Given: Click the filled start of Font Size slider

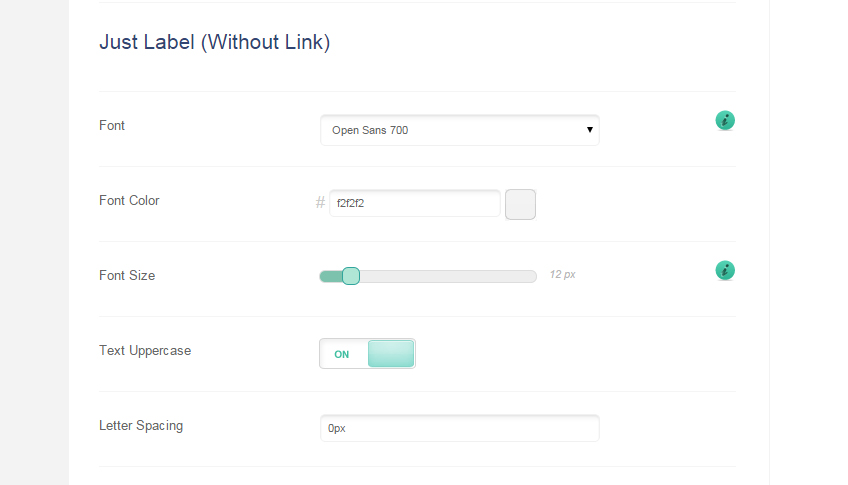Looking at the screenshot, I should 329,276.
